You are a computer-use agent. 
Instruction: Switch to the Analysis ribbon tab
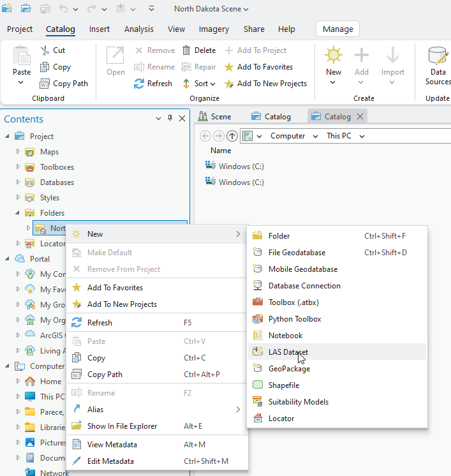tap(139, 29)
